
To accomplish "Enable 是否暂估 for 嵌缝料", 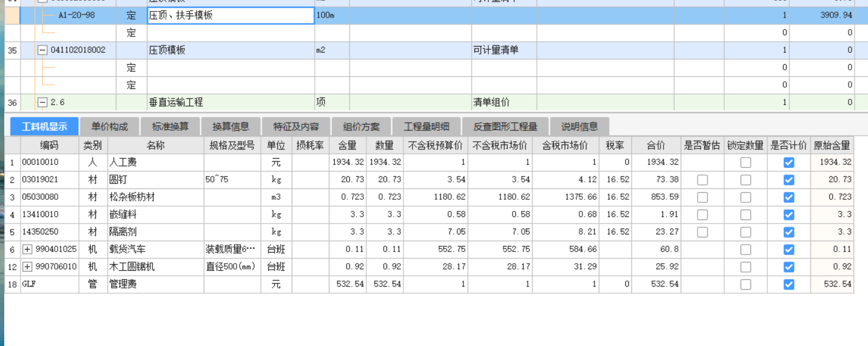I will [702, 215].
